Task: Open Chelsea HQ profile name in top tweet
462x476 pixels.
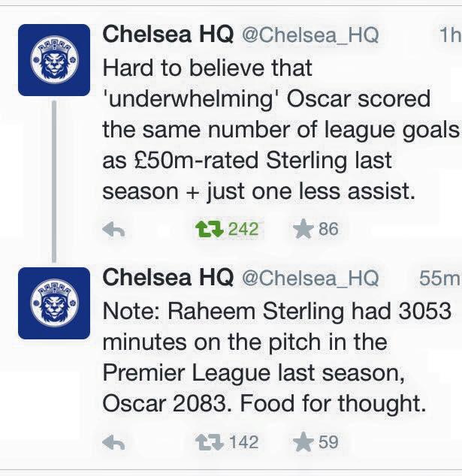Action: [168, 34]
